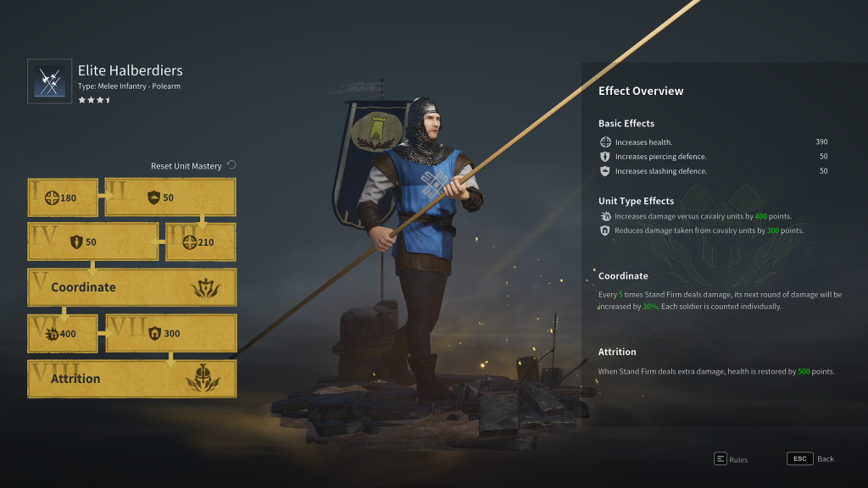Click the Rules menu icon
The image size is (868, 488).
coord(721,458)
